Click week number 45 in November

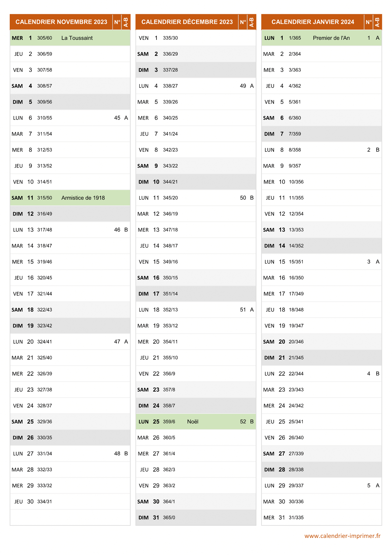pyautogui.click(x=117, y=118)
